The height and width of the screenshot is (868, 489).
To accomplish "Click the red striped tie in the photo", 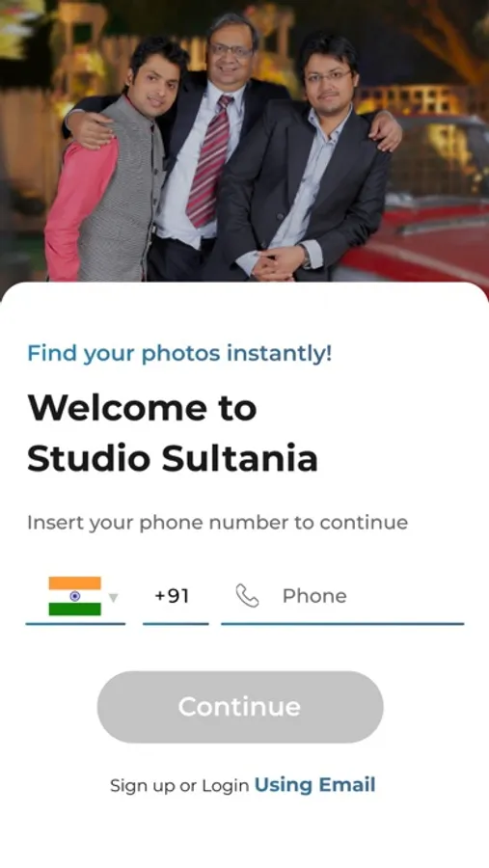I will 208,160.
